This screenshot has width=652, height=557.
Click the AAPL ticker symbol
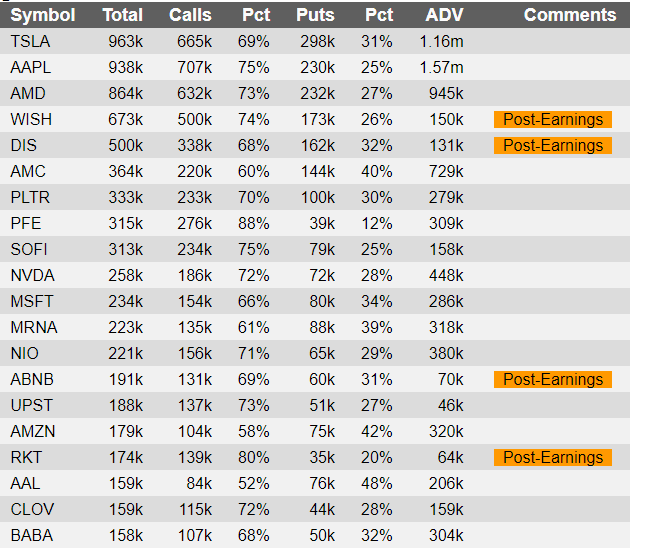31,67
